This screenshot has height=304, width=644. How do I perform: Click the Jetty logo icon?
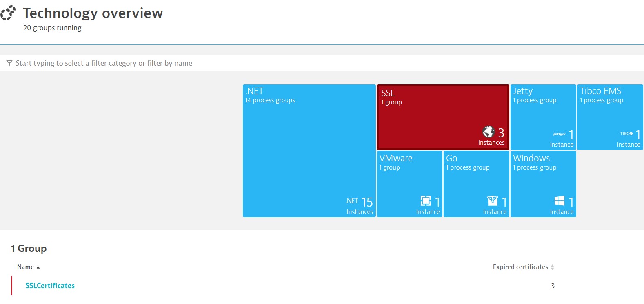[559, 134]
